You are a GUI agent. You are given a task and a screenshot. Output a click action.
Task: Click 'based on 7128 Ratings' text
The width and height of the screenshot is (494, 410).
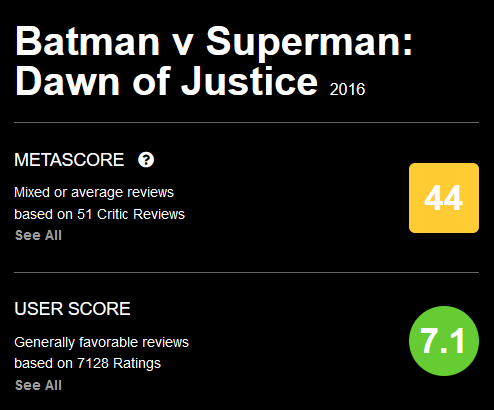(x=87, y=363)
